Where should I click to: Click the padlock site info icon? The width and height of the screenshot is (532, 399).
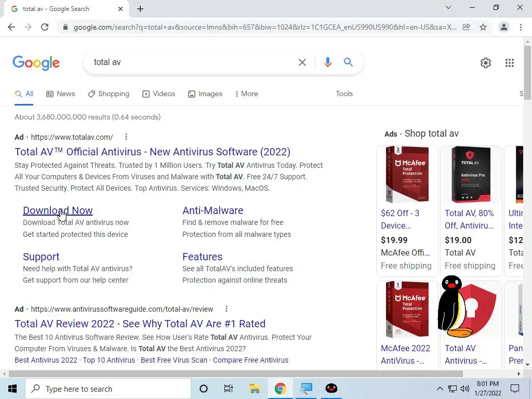click(65, 27)
